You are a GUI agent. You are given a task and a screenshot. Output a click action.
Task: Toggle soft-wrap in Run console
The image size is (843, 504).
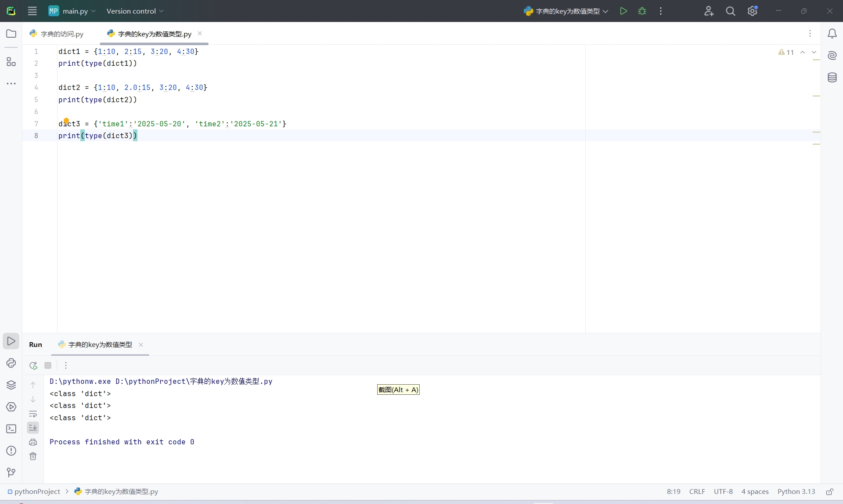click(x=33, y=414)
